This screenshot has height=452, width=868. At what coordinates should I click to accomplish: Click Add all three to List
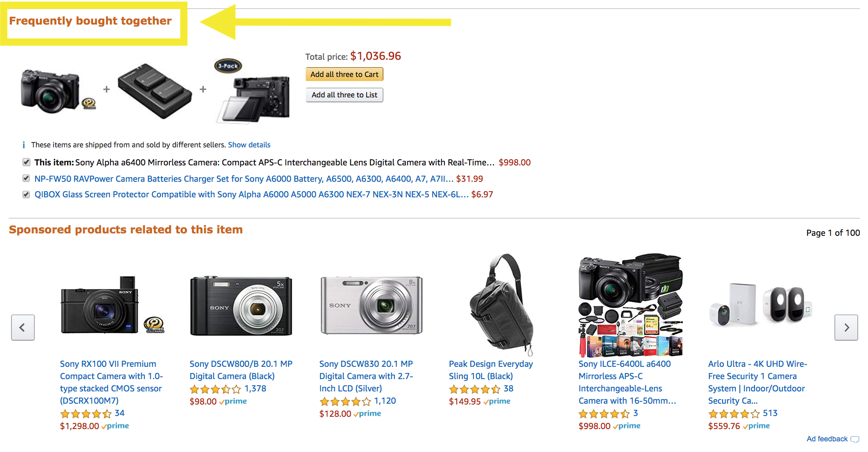tap(344, 95)
